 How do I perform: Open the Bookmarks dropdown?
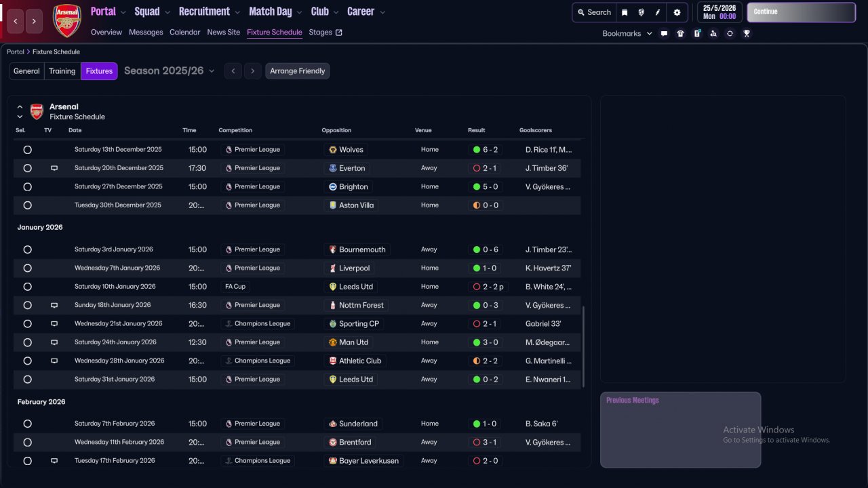pos(627,33)
